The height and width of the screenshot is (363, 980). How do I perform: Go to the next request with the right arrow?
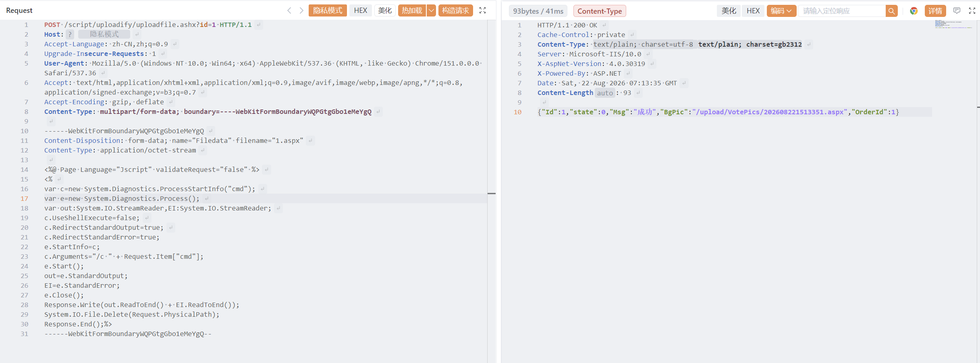[x=301, y=10]
